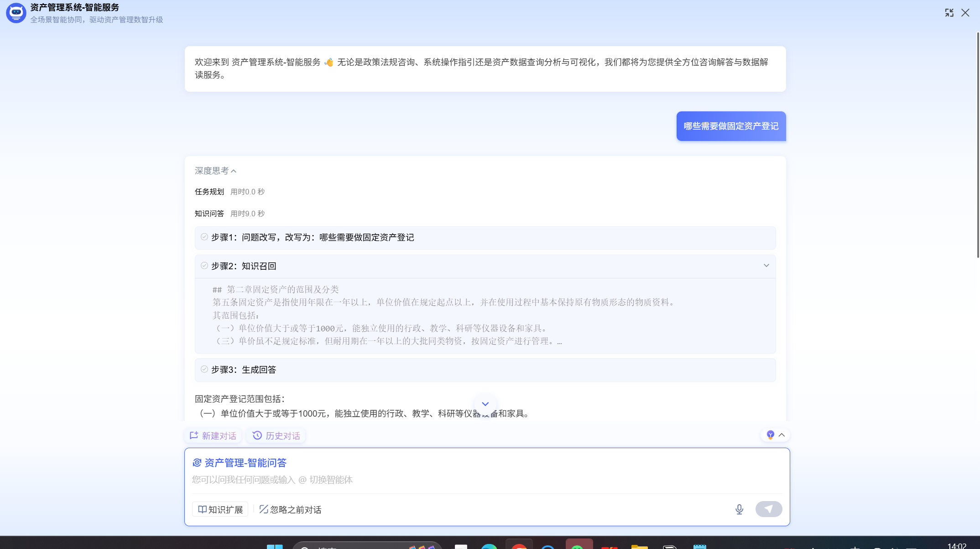Open 新建对话 to start new chat
Viewport: 980px width, 549px height.
pyautogui.click(x=213, y=436)
